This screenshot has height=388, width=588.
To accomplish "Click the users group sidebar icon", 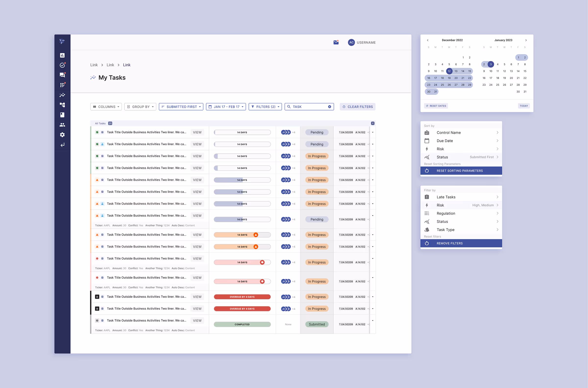I will point(62,125).
